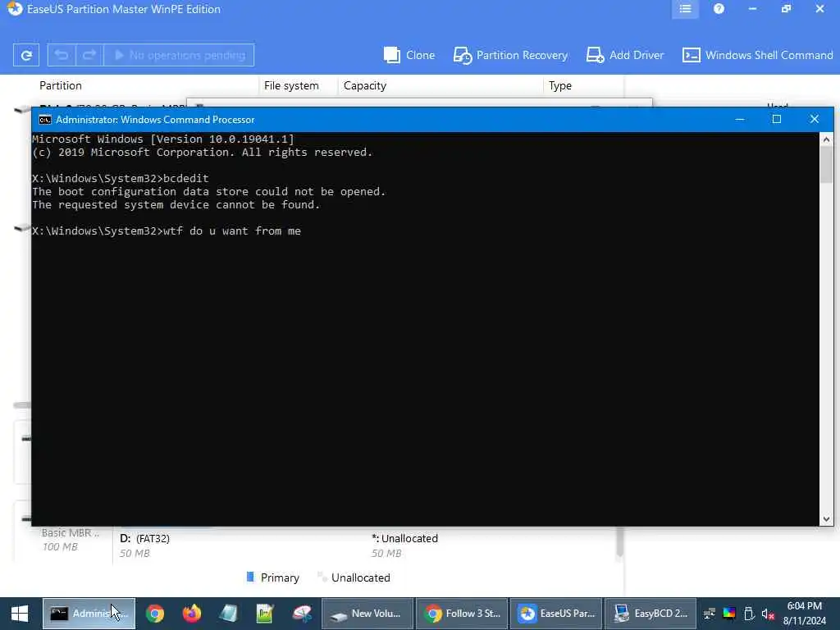This screenshot has width=840, height=630.
Task: Click the colorful display tray icon
Action: 729,614
